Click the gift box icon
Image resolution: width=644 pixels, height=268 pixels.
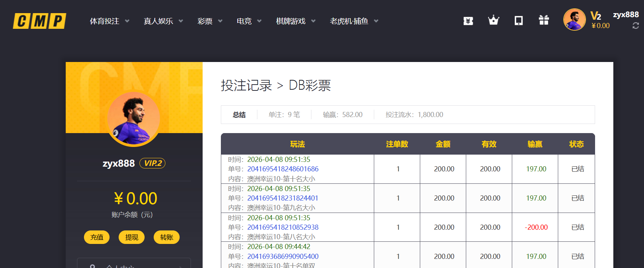click(544, 20)
